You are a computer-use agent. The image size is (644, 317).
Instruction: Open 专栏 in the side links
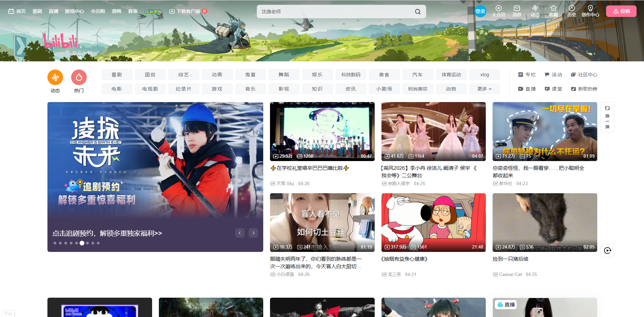527,75
